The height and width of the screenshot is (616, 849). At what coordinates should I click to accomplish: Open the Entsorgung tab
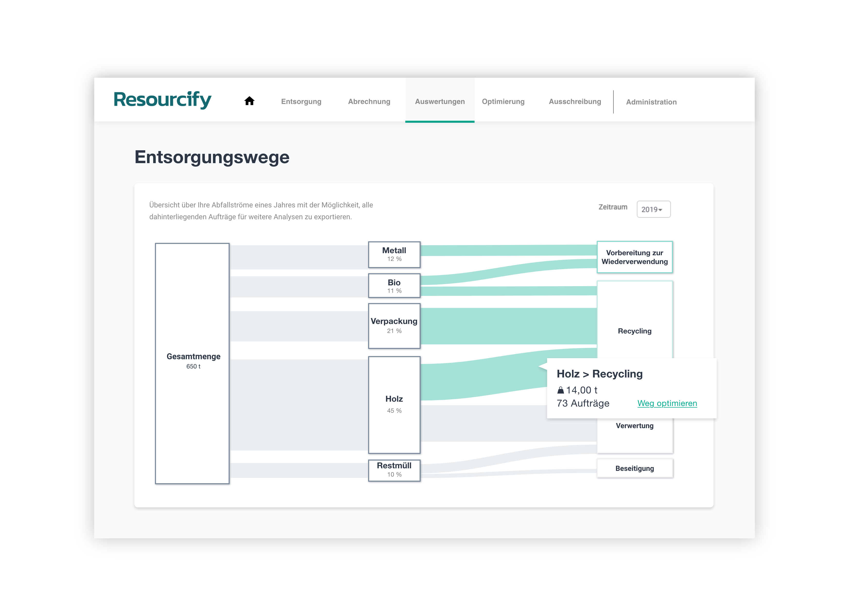click(301, 101)
